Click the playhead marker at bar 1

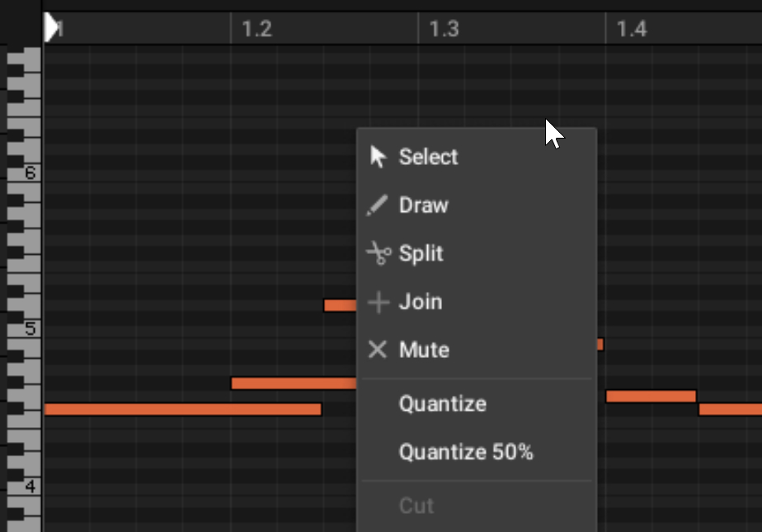(51, 26)
